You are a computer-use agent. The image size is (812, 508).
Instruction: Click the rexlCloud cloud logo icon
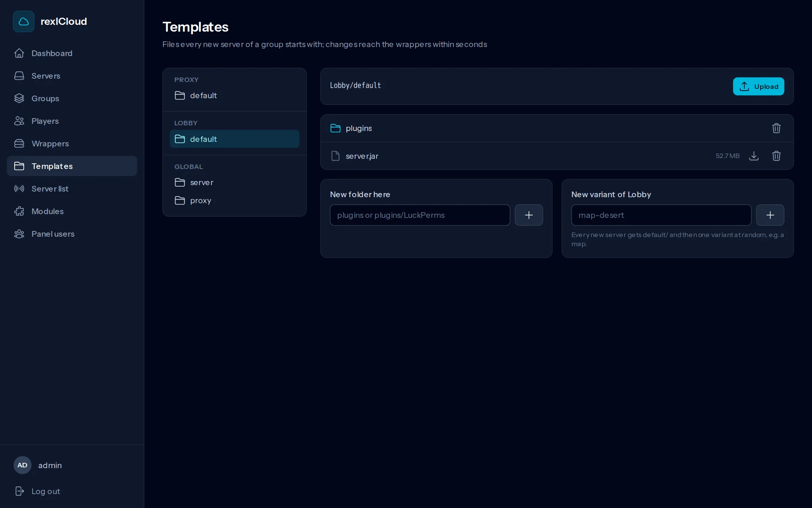coord(23,21)
